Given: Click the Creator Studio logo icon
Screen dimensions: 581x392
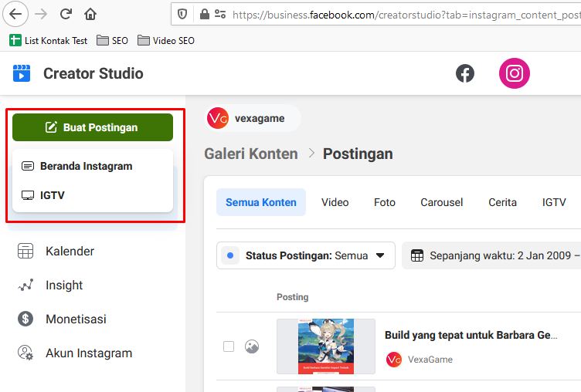Looking at the screenshot, I should [22, 73].
